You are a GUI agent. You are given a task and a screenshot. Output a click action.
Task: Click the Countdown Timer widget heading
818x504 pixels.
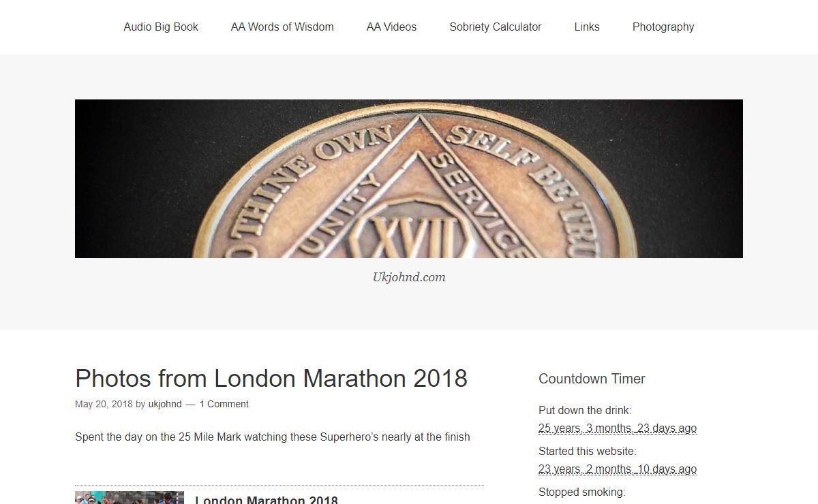[592, 379]
